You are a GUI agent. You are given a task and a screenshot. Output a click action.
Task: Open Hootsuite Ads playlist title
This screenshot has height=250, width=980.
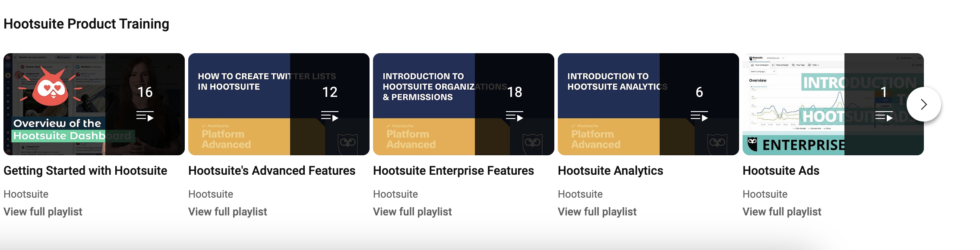coord(781,171)
